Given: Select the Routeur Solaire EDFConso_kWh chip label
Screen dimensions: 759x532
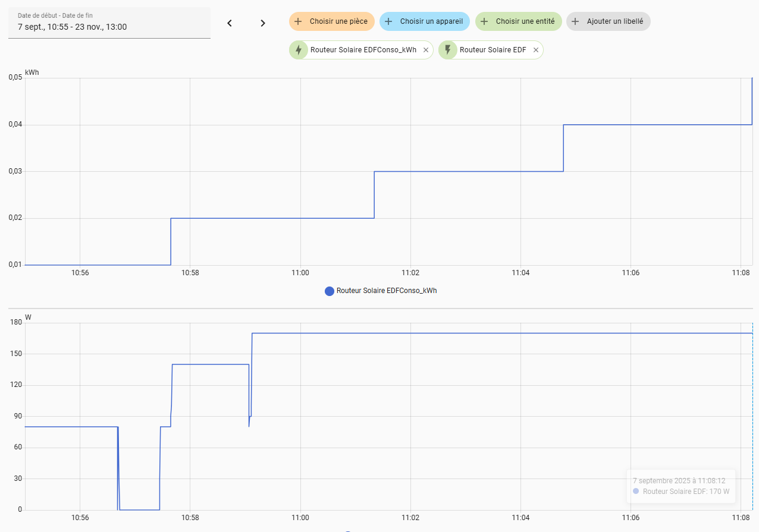Looking at the screenshot, I should [x=363, y=51].
